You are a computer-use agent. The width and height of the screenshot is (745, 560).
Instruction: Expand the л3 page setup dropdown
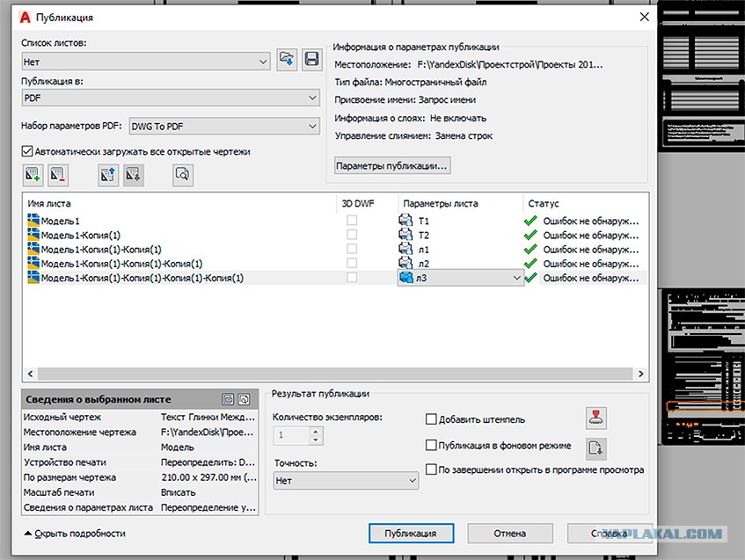tap(517, 278)
